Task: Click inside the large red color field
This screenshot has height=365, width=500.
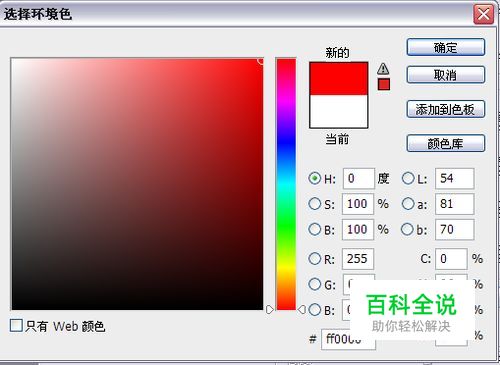Action: 137,184
